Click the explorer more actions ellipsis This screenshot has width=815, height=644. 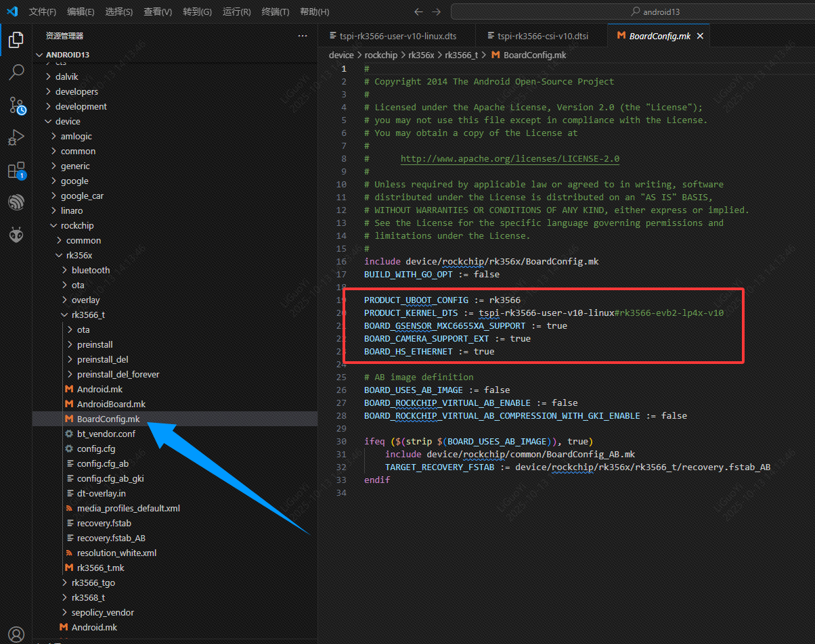coord(302,36)
